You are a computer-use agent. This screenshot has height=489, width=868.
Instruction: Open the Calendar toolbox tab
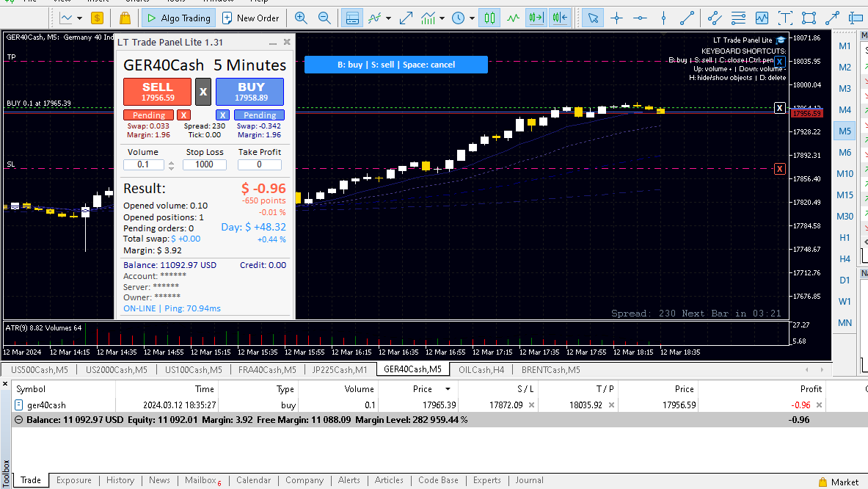(x=254, y=480)
